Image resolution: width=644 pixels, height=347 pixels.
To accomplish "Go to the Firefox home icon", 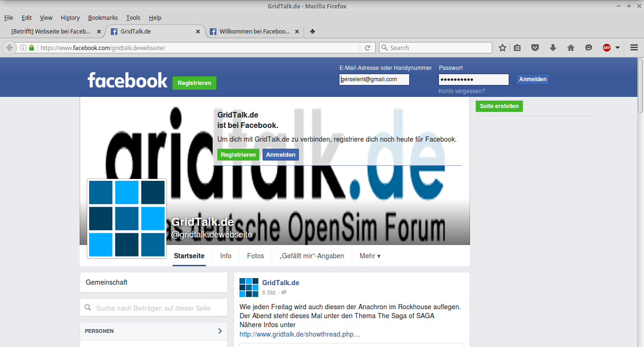I will [571, 48].
